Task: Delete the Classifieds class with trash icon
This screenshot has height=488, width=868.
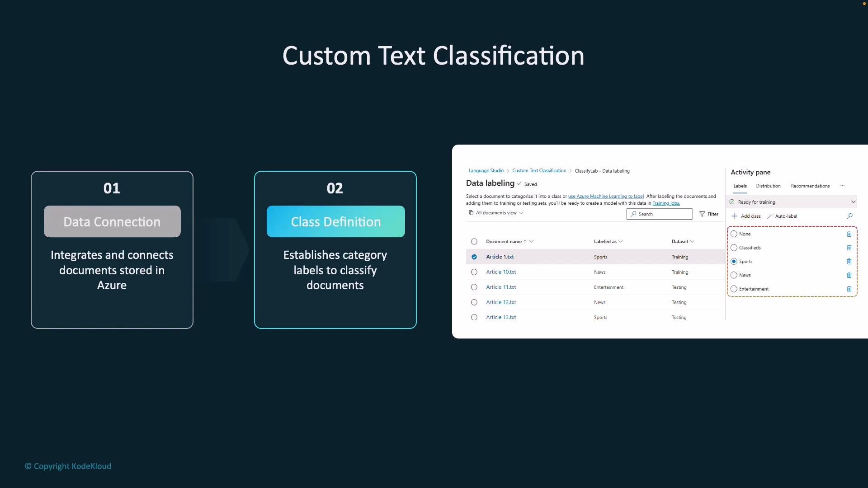Action: pos(849,248)
